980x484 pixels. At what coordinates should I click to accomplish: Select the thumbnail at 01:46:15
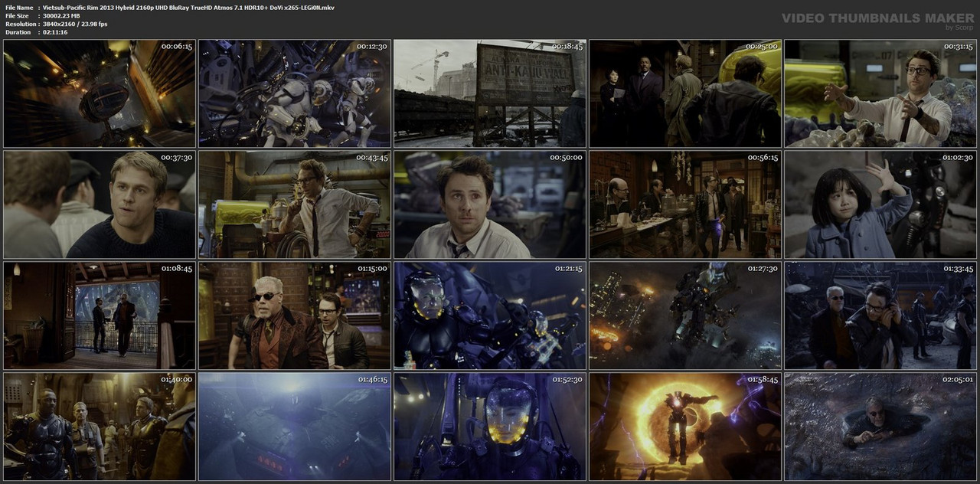295,427
